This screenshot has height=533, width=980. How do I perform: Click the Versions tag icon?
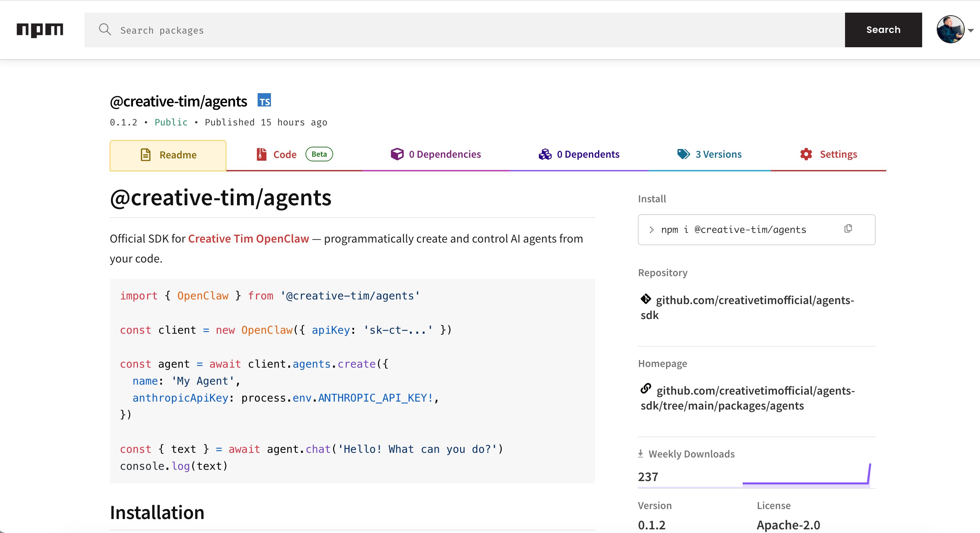pyautogui.click(x=683, y=154)
